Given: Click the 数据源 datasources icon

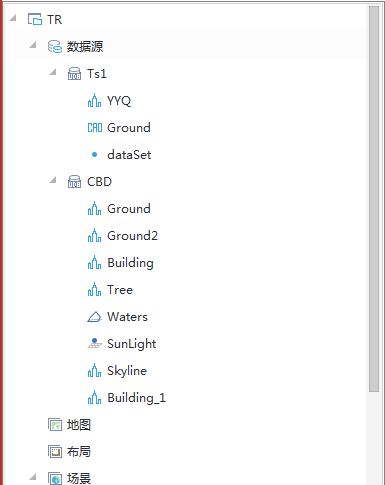Looking at the screenshot, I should [x=55, y=46].
